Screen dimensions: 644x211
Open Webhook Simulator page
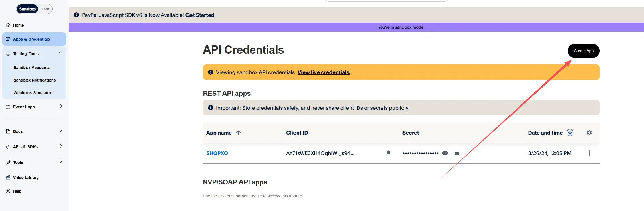click(x=32, y=93)
